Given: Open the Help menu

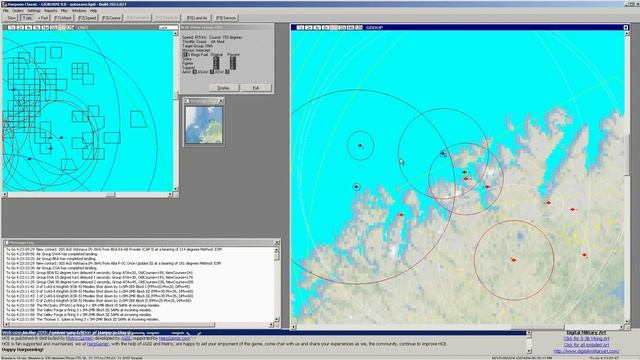Looking at the screenshot, I should point(93,11).
